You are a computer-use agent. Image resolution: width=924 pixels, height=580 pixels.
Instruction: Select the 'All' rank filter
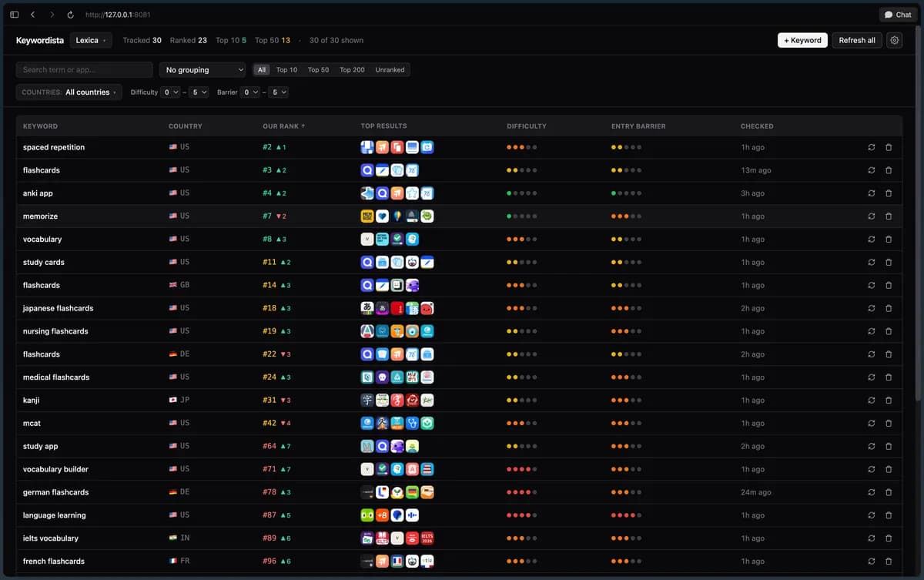tap(262, 70)
